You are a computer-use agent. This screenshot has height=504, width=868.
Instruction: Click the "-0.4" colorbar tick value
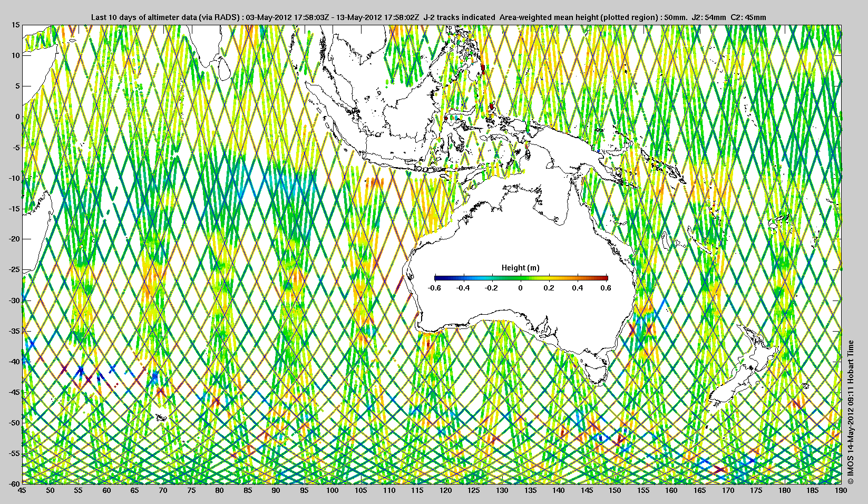click(x=463, y=288)
